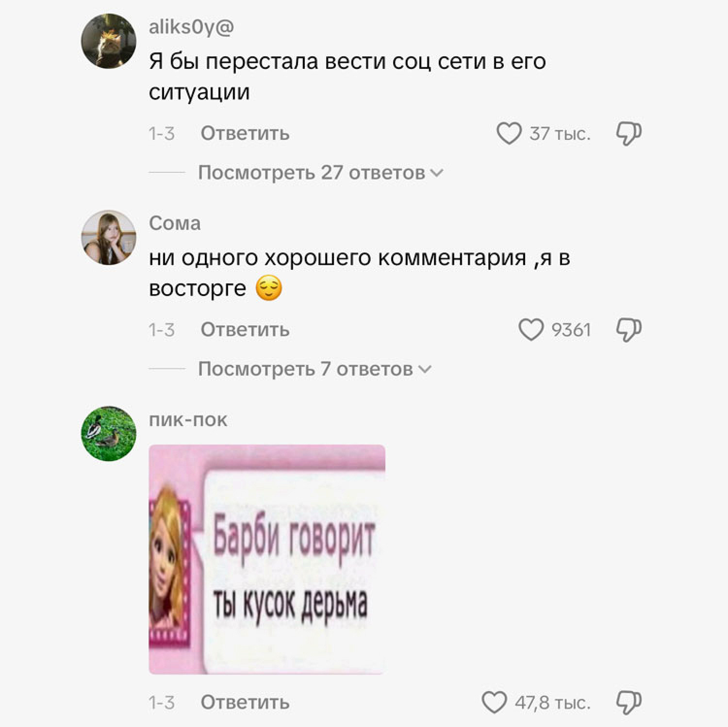Dislike Сома's comment
Image resolution: width=728 pixels, height=727 pixels.
coord(629,330)
